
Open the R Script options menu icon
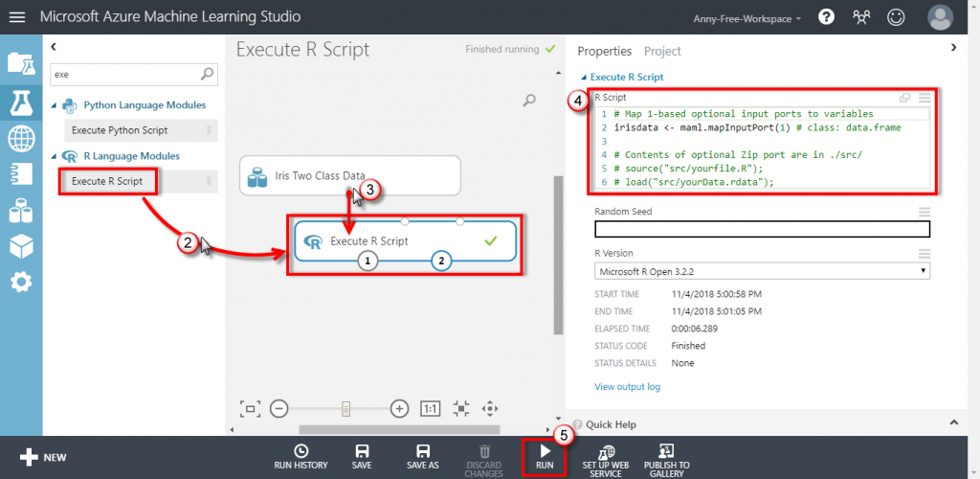[x=924, y=98]
